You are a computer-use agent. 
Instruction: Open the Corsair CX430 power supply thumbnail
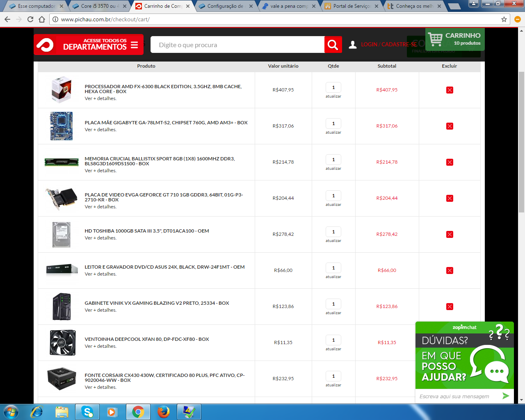(62, 379)
